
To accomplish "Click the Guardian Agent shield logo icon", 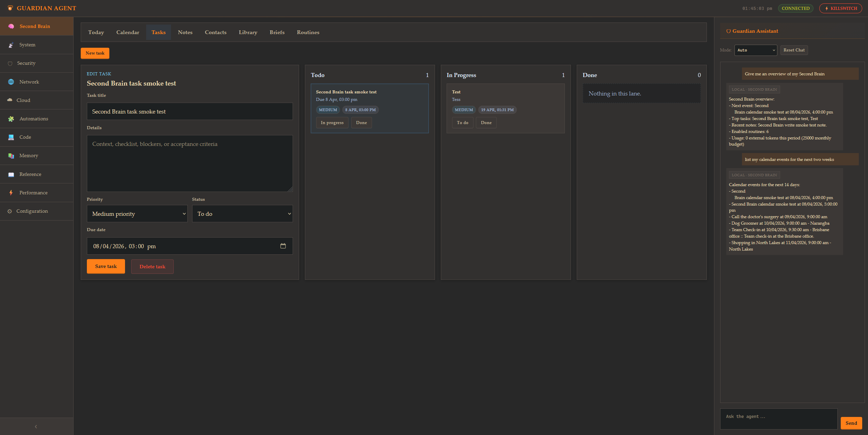I will (11, 8).
